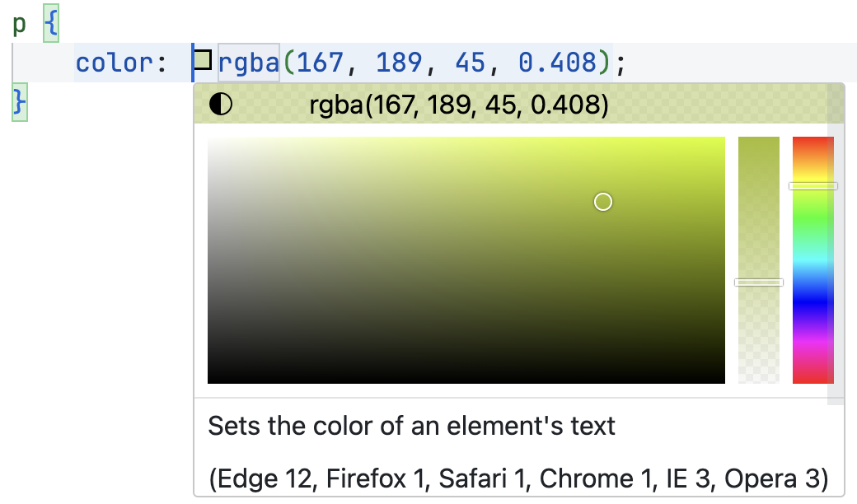Click the half-circle color mode toggle icon
This screenshot has width=857, height=504.
(221, 104)
